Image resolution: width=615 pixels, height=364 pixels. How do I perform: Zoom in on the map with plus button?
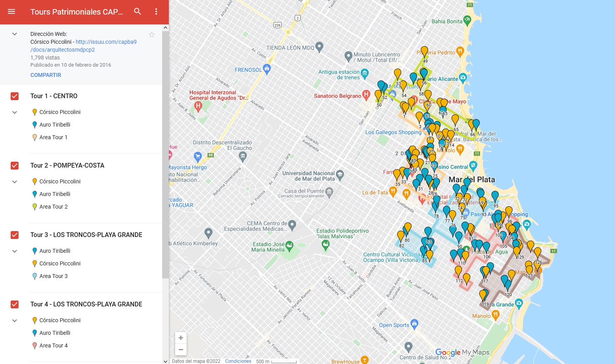[181, 338]
